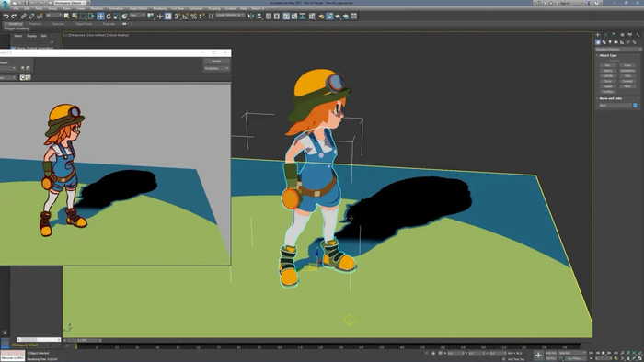Activate the Select and Move tool
The image size is (644, 362).
(x=100, y=16)
